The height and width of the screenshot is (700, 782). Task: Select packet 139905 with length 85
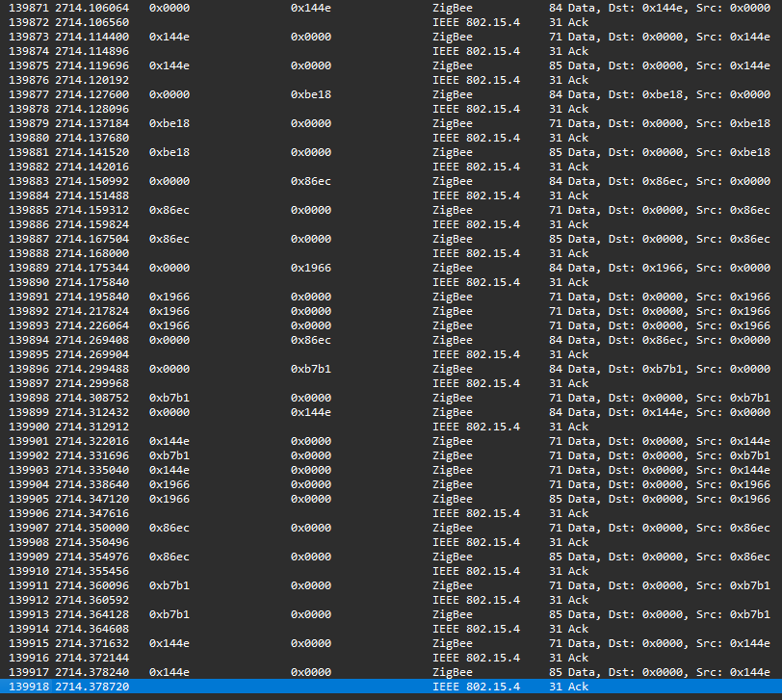(x=391, y=500)
